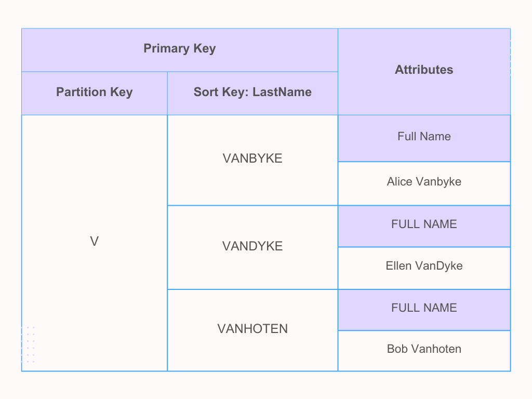Click the partition key value V
This screenshot has width=532, height=399.
94,242
